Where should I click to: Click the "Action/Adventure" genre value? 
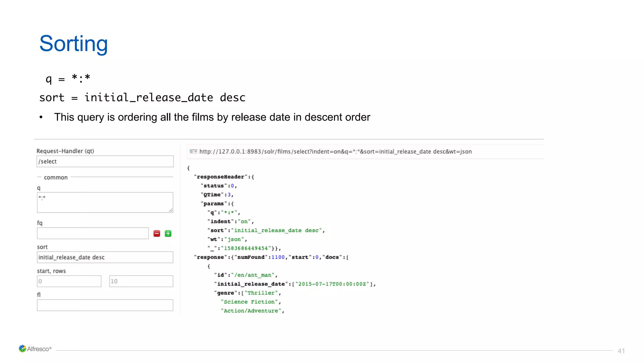[251, 311]
